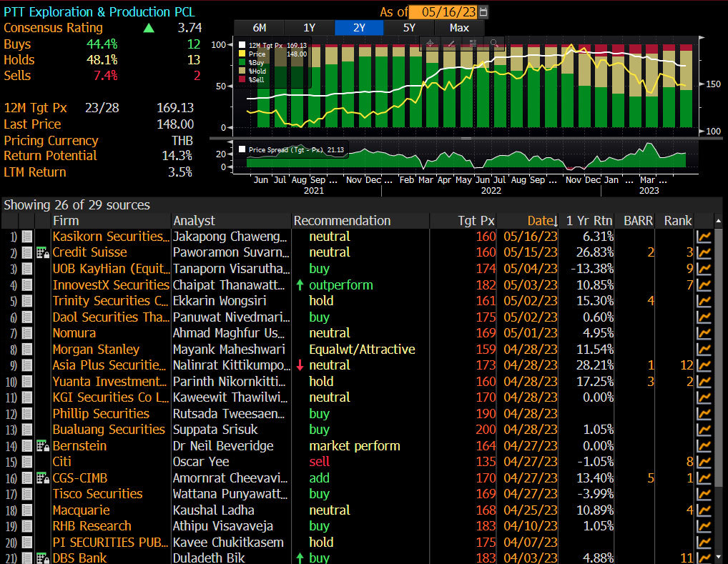Screen dimensions: 728x564
Task: Click the Showing 26 of 29 sources label
Action: (x=77, y=205)
